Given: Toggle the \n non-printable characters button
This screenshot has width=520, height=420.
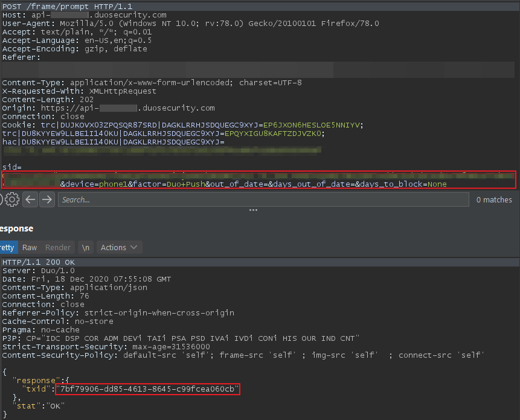Looking at the screenshot, I should tap(86, 247).
